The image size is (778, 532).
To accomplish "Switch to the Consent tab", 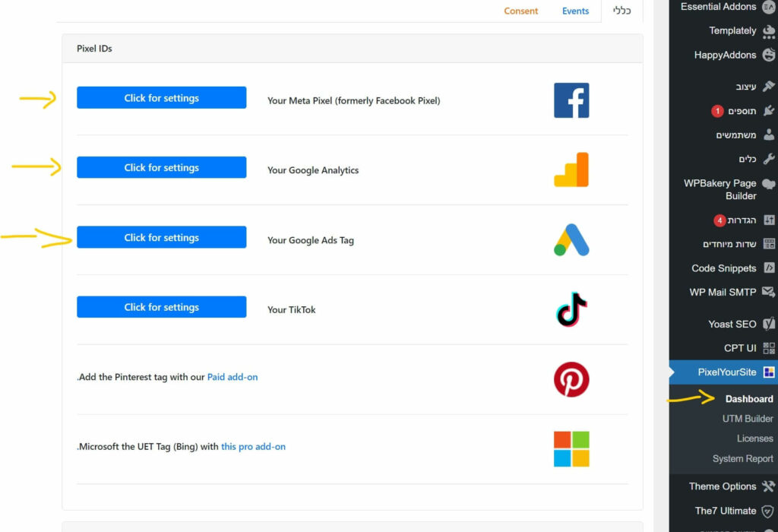I will [520, 11].
